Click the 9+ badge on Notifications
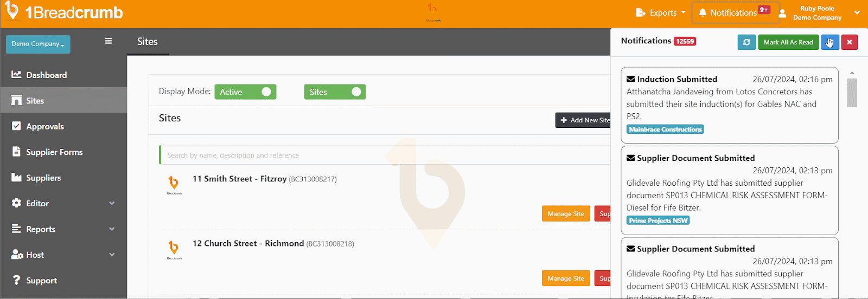The width and height of the screenshot is (868, 299). (x=764, y=10)
